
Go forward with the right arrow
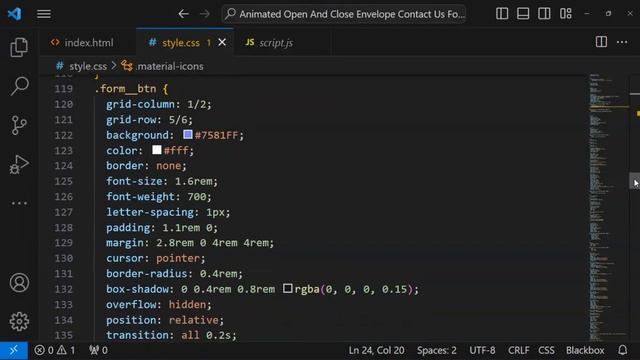click(204, 14)
